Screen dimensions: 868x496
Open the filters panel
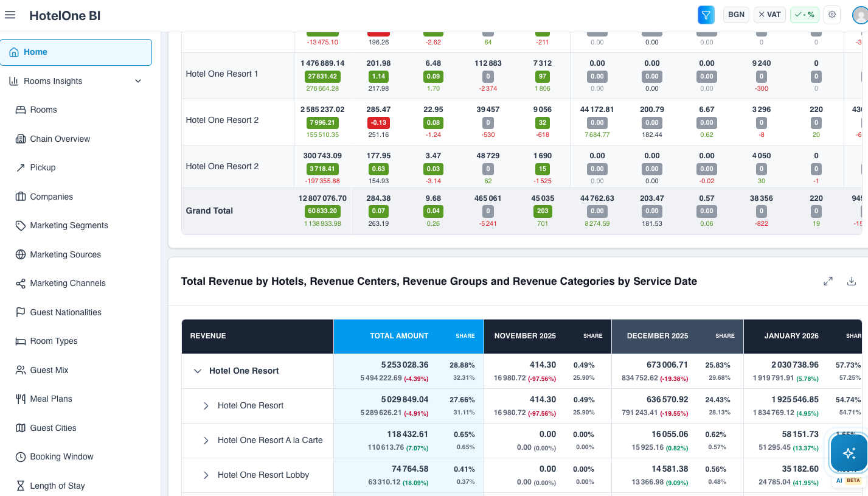tap(706, 15)
